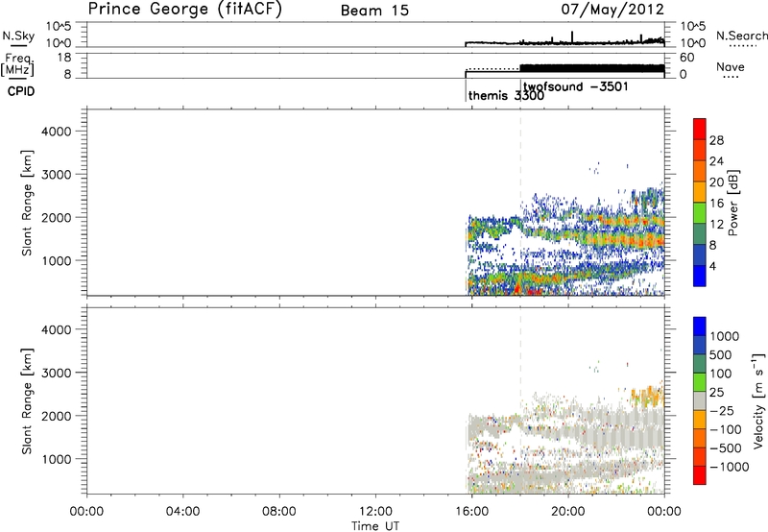Click the '500' label on the Velocity colorbar

click(x=721, y=354)
